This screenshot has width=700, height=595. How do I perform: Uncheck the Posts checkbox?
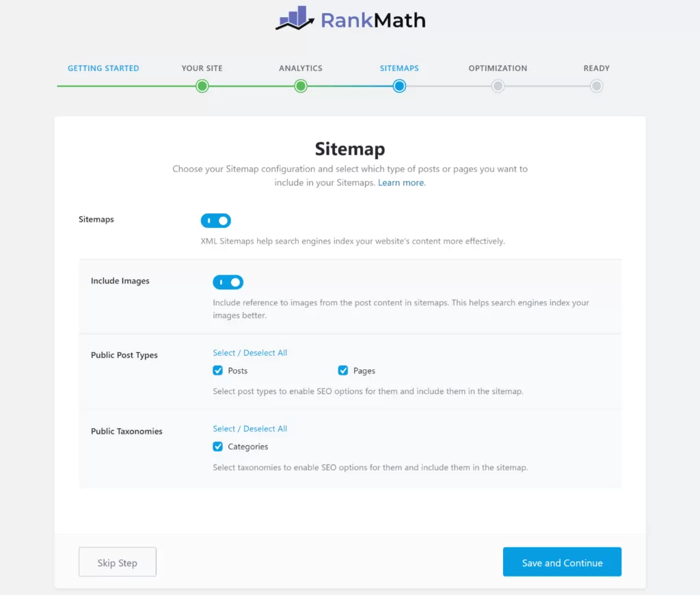[218, 371]
